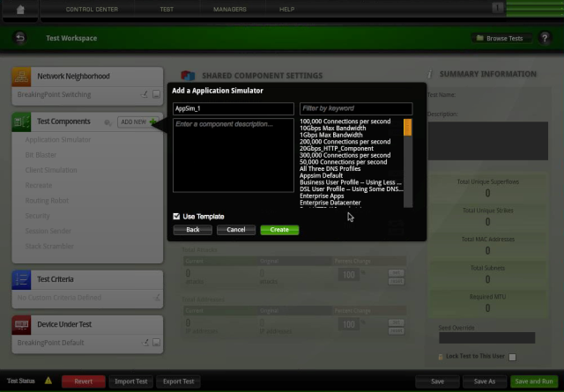Open the Test menu
This screenshot has width=564, height=392.
[x=167, y=10]
